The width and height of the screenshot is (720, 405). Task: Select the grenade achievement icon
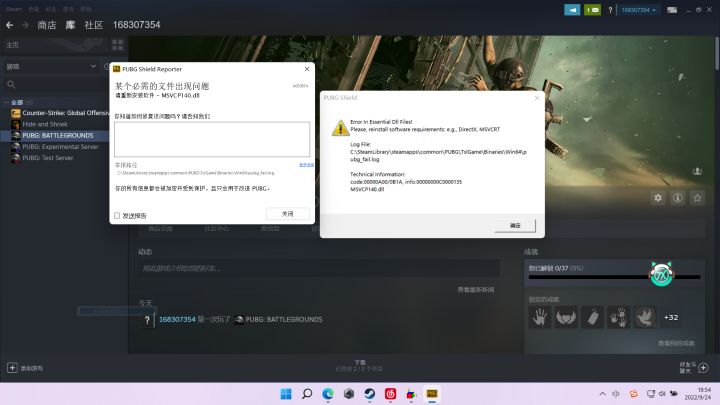pyautogui.click(x=592, y=317)
